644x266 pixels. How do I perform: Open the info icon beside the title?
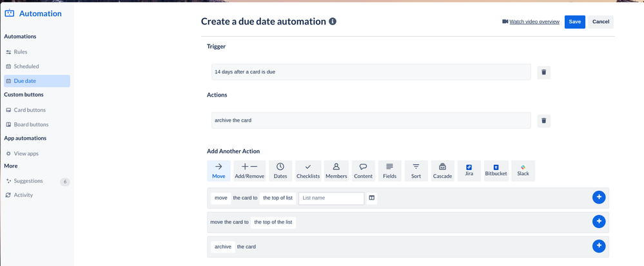point(333,21)
